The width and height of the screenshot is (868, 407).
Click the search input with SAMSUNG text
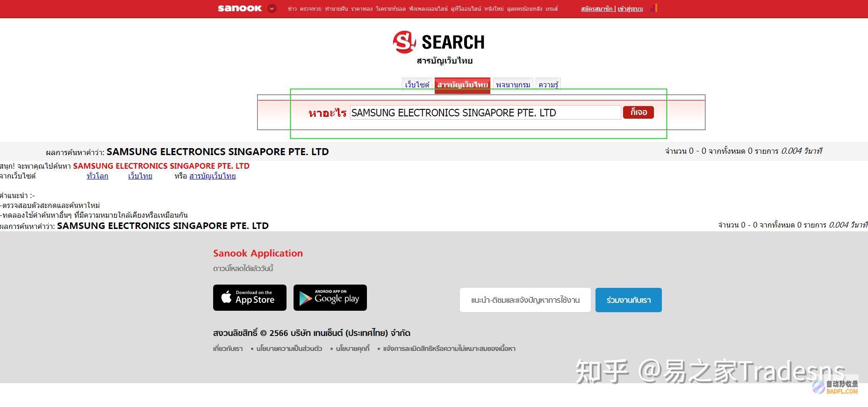coord(485,113)
